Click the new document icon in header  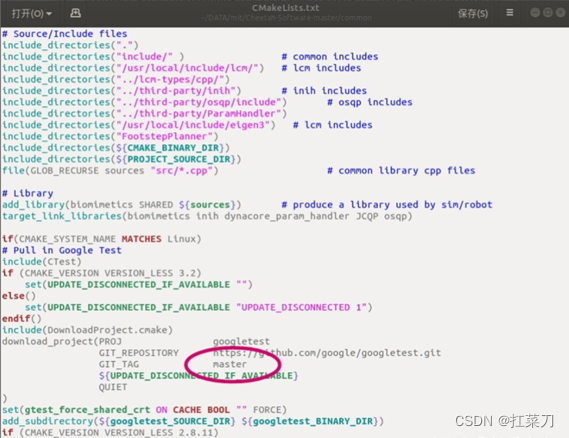pos(75,13)
